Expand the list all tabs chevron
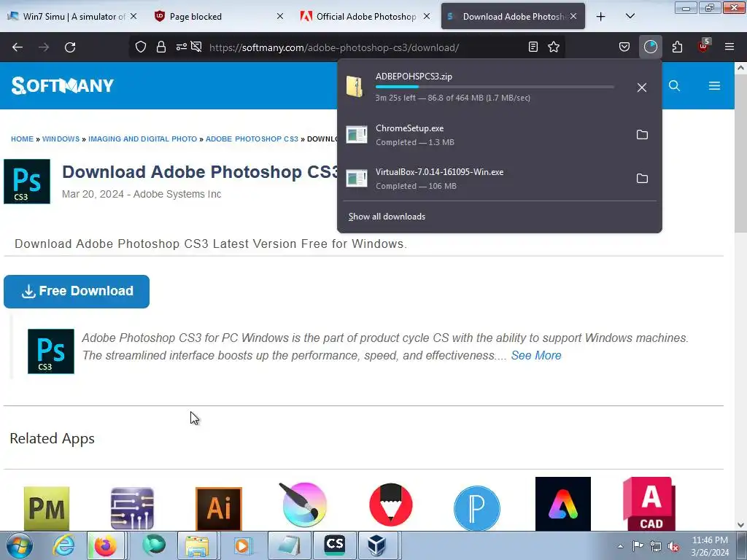Viewport: 747px width, 560px height. coord(630,16)
